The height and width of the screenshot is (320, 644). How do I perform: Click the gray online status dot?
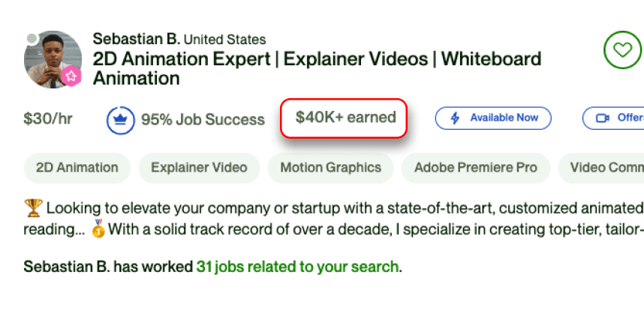tap(32, 39)
